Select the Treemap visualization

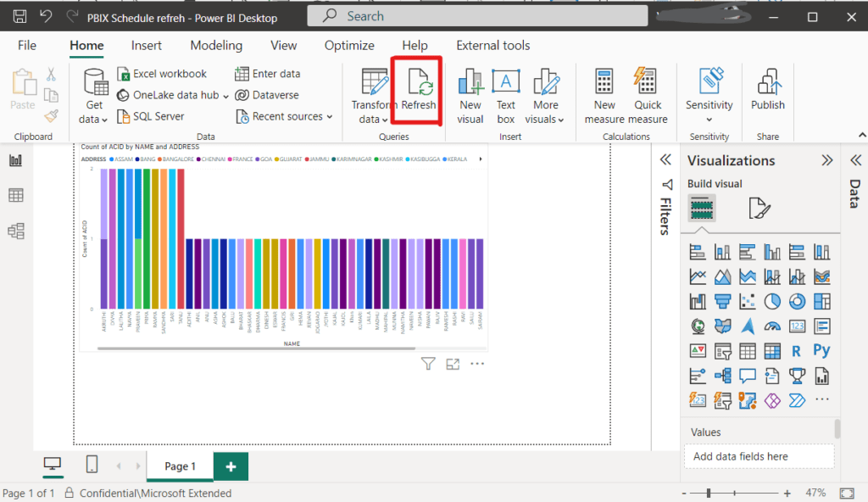pos(822,301)
